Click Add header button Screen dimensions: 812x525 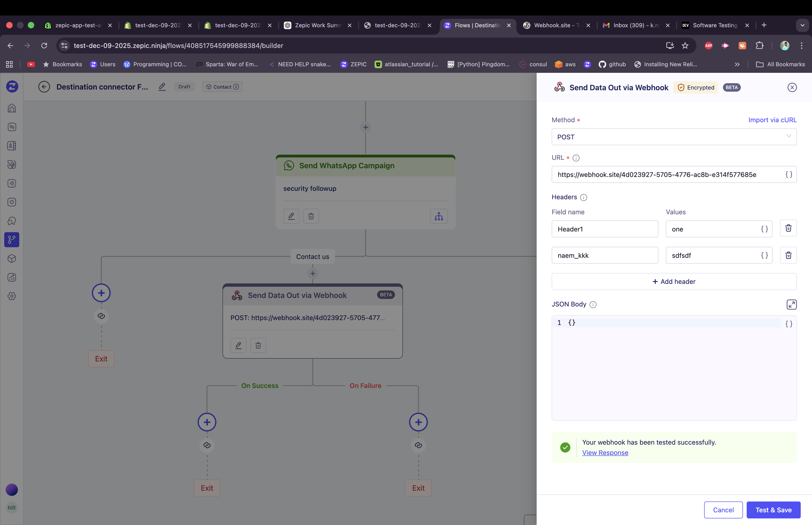coord(674,282)
